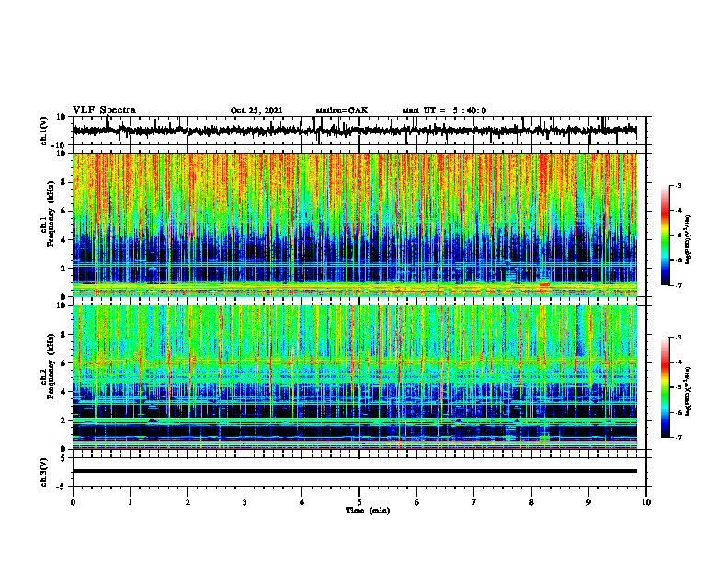
Task: Click the ch.1 color bar log(PSD) label
Action: click(x=688, y=240)
